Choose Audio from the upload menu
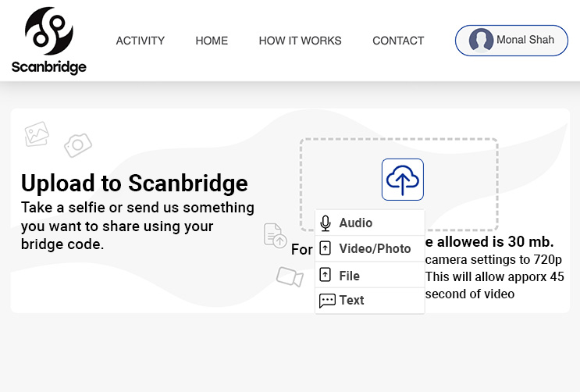Viewport: 580px width, 392px height. (x=369, y=223)
